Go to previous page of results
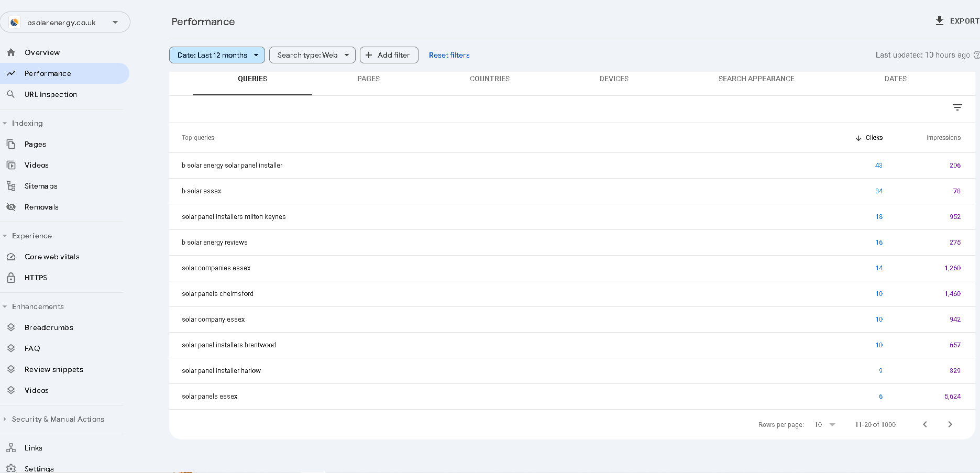Image resolution: width=980 pixels, height=473 pixels. (x=925, y=424)
